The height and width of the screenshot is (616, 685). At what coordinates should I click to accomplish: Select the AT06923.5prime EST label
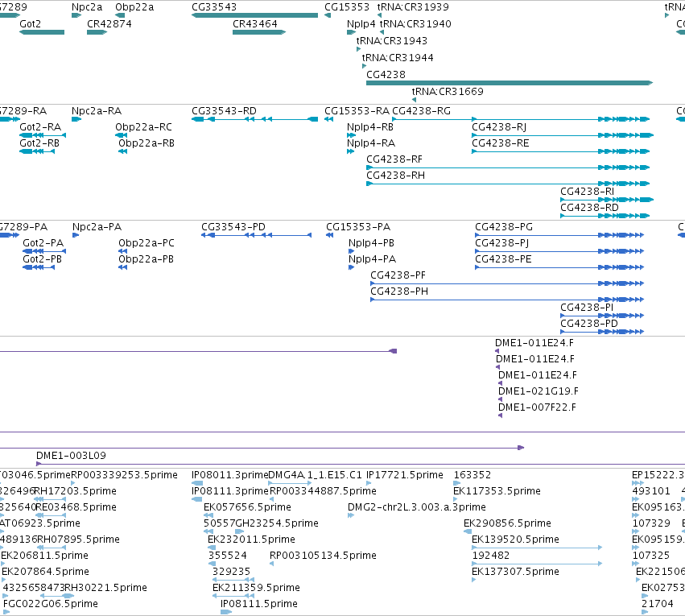(40, 523)
